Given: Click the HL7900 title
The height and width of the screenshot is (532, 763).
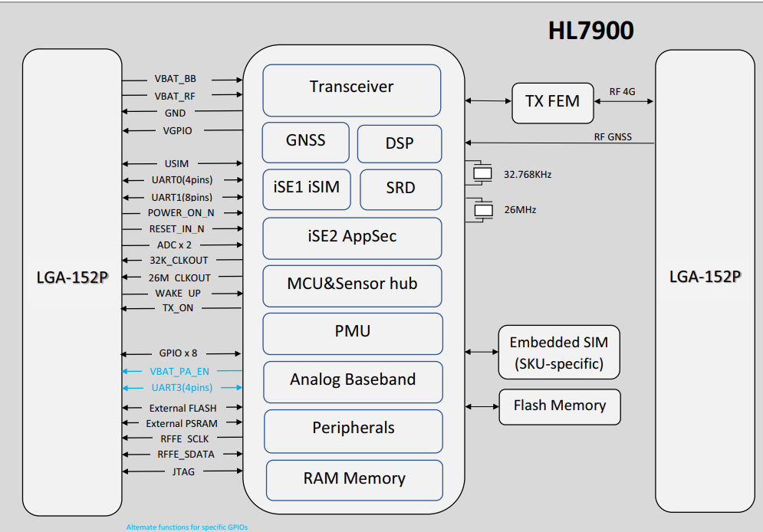Looking at the screenshot, I should [x=590, y=31].
